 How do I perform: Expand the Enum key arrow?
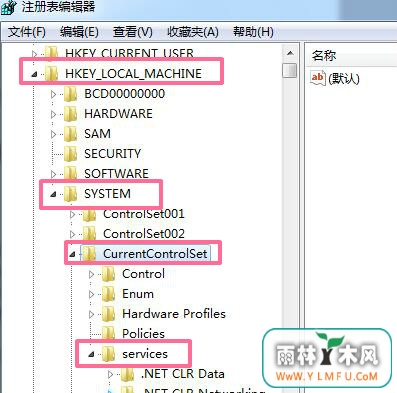pos(91,294)
